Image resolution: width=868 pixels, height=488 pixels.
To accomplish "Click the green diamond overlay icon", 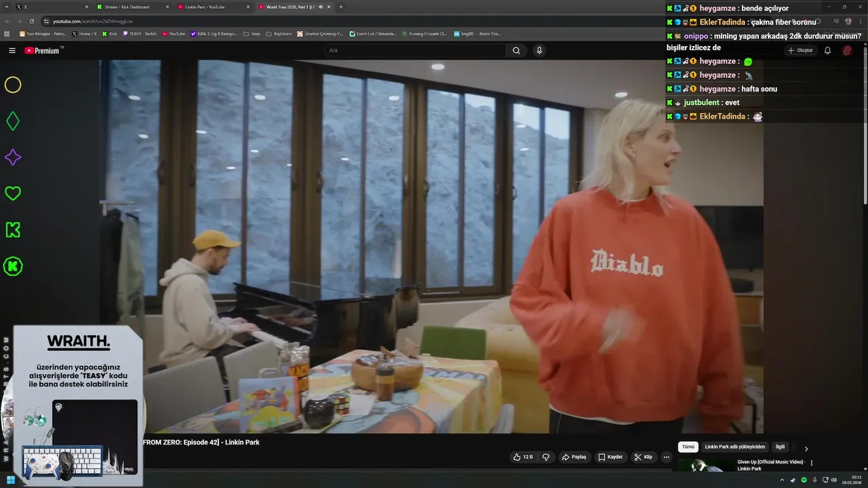I will click(13, 121).
